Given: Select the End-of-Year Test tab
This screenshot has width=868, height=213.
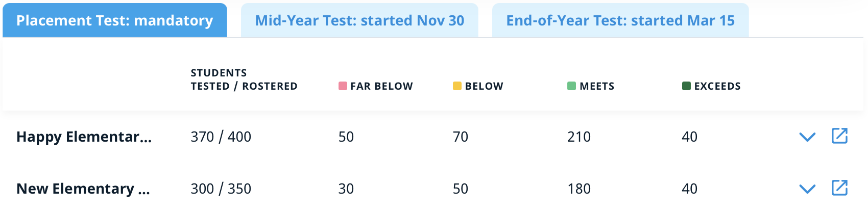Looking at the screenshot, I should (x=620, y=20).
